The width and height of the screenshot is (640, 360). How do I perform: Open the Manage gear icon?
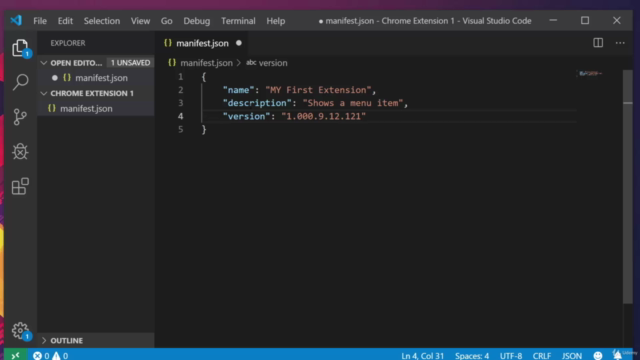pos(20,331)
